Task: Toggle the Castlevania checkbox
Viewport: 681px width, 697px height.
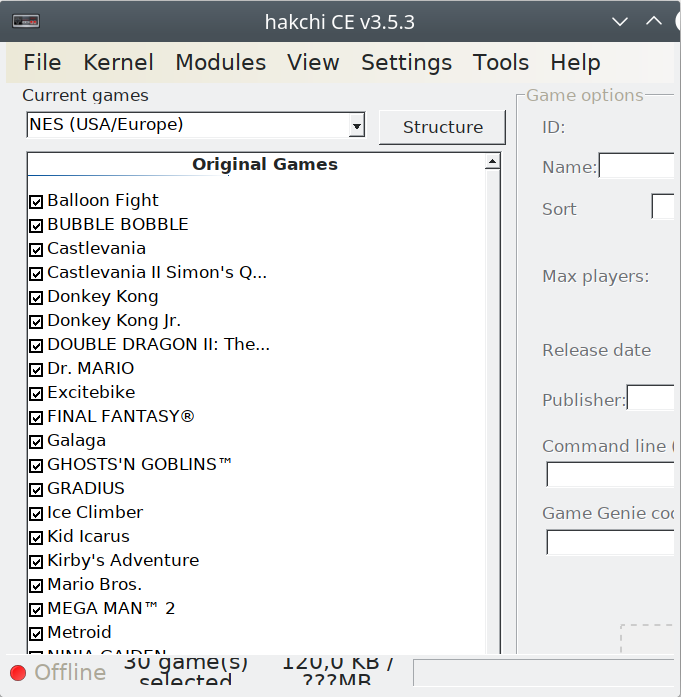Action: (36, 249)
